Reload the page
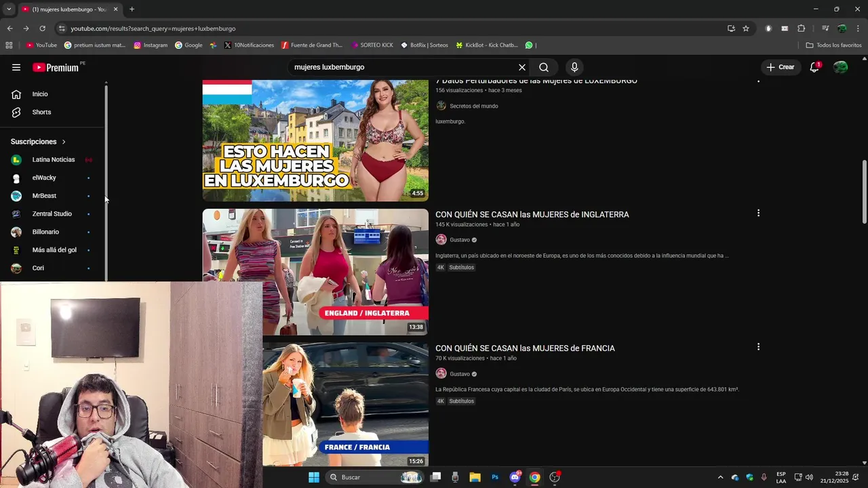868x488 pixels. [42, 28]
